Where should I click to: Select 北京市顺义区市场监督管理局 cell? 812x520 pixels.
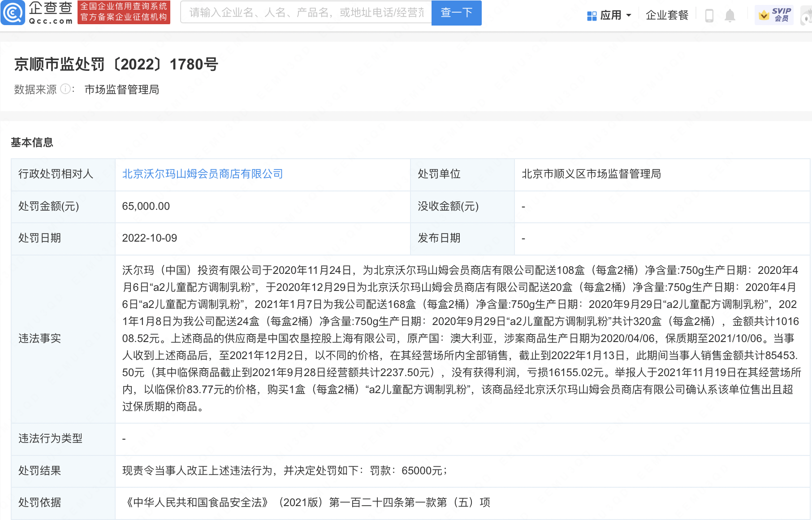[662, 174]
